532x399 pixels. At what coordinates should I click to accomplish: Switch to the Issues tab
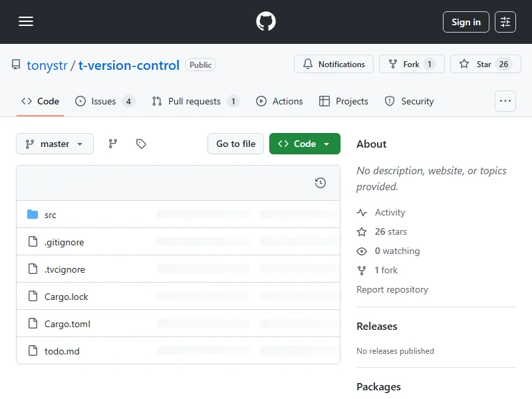click(104, 101)
